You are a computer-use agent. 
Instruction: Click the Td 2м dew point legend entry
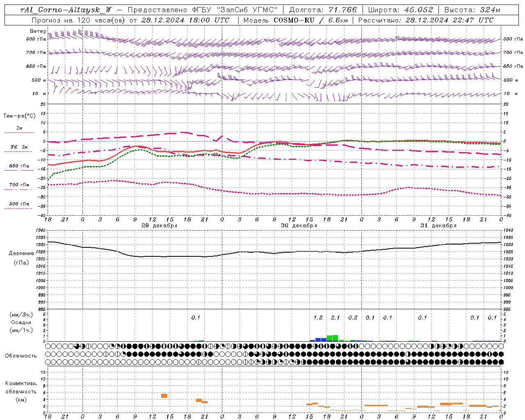pyautogui.click(x=19, y=147)
